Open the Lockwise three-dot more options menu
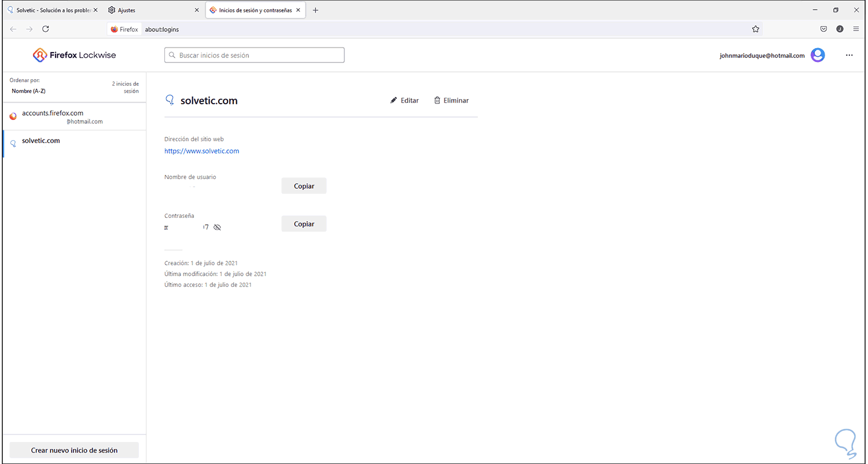Image resolution: width=868 pixels, height=464 pixels. (849, 55)
